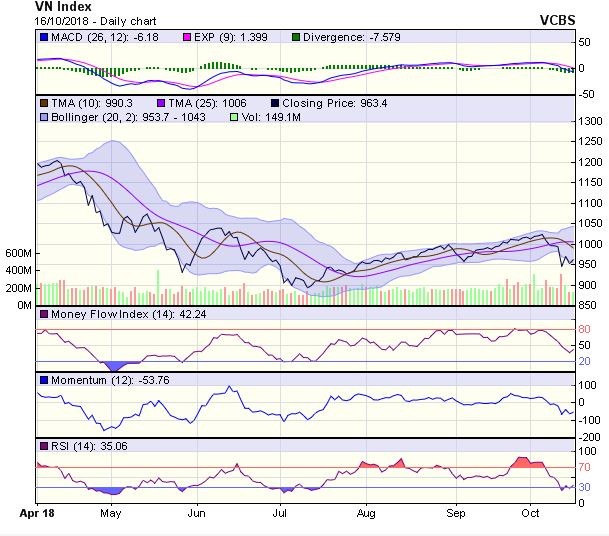Click the May date axis label

pos(111,513)
